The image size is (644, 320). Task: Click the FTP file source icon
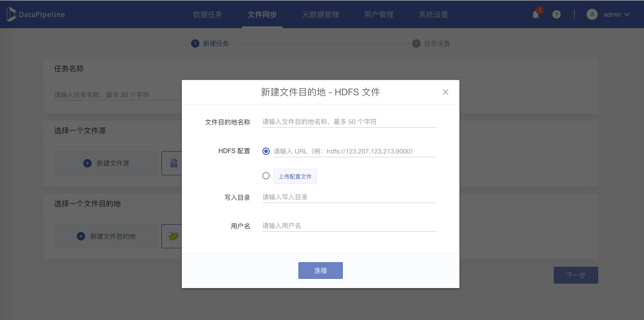[x=173, y=163]
